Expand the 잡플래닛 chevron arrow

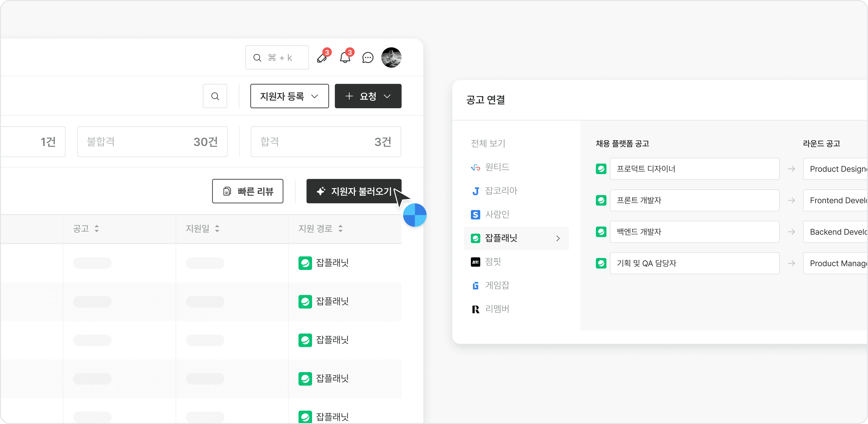coord(558,238)
